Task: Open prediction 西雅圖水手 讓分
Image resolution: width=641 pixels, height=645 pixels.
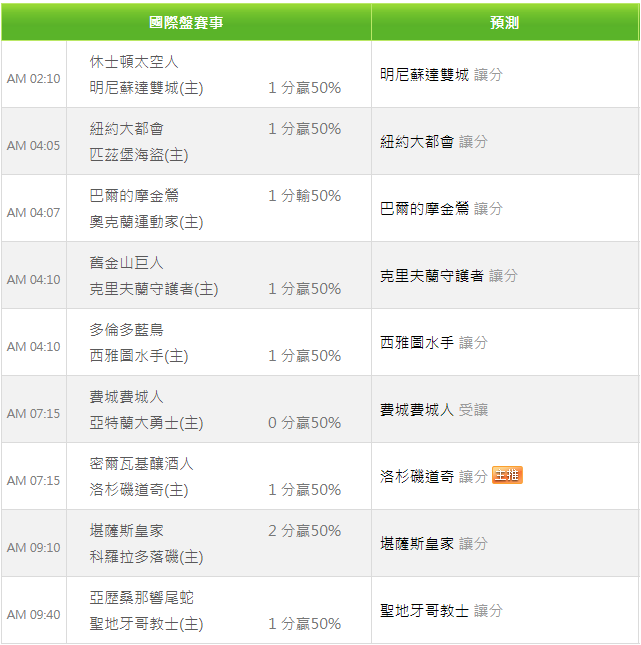Action: [434, 343]
